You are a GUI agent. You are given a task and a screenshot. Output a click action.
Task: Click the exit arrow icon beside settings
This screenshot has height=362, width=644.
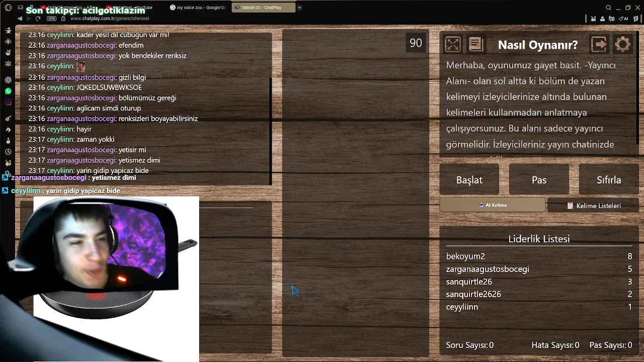coord(599,45)
